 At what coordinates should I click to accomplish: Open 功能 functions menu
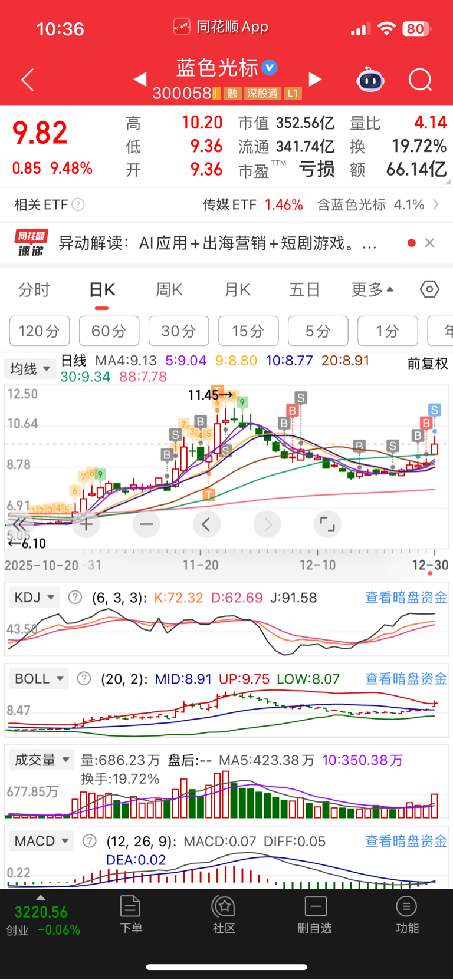point(407,915)
